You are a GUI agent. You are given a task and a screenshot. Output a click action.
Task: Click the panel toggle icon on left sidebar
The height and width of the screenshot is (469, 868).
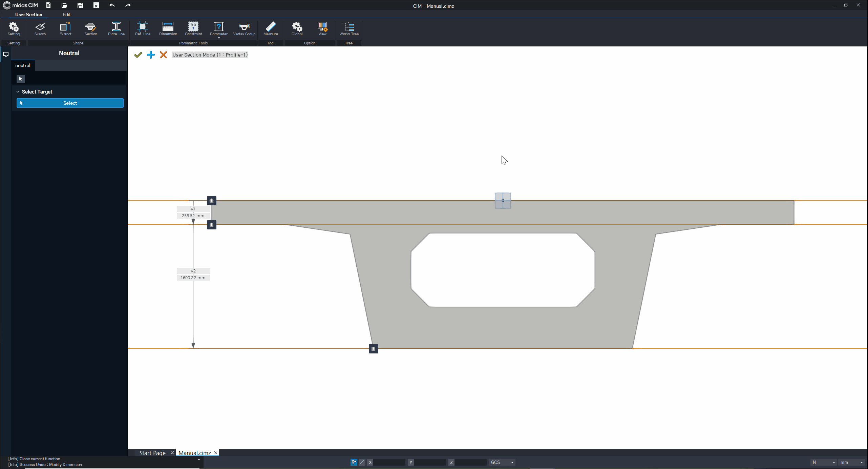pos(6,54)
